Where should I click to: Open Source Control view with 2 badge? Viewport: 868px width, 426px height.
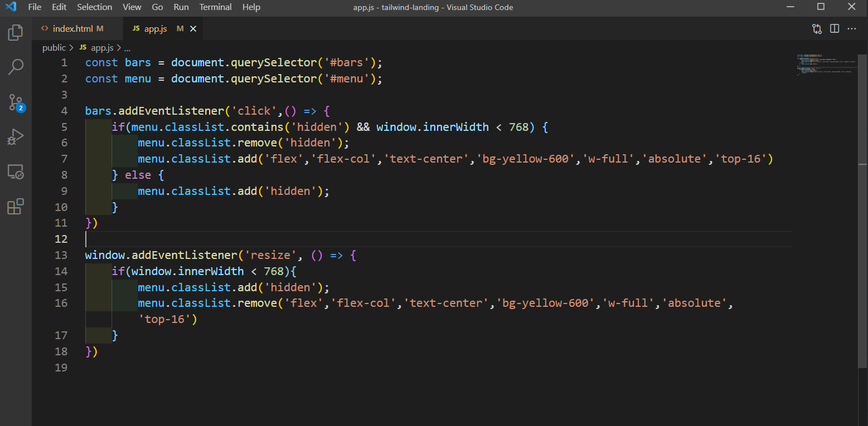point(16,102)
